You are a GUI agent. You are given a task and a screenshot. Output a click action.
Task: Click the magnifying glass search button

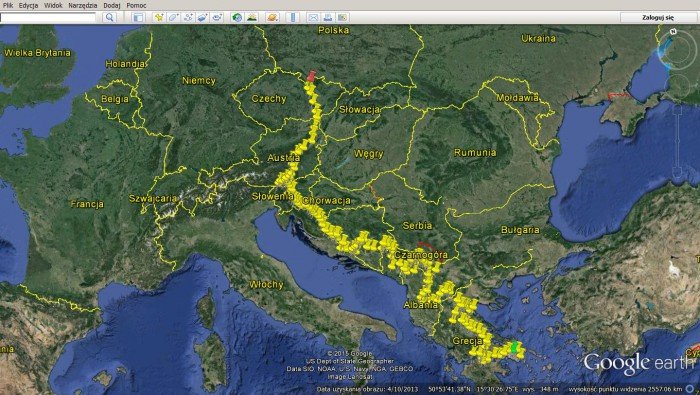click(x=109, y=17)
